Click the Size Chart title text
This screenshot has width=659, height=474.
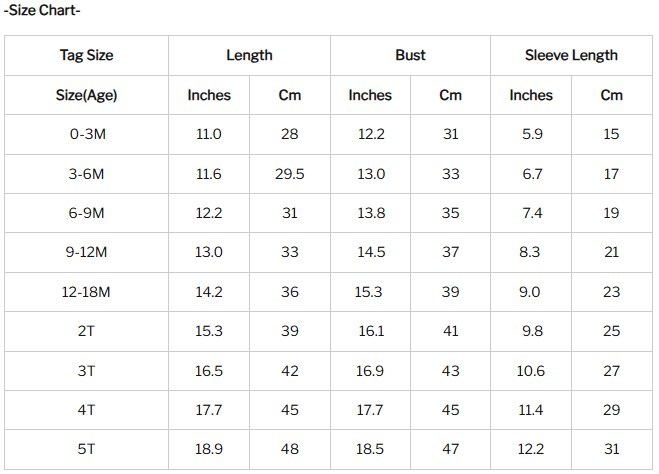pos(42,11)
